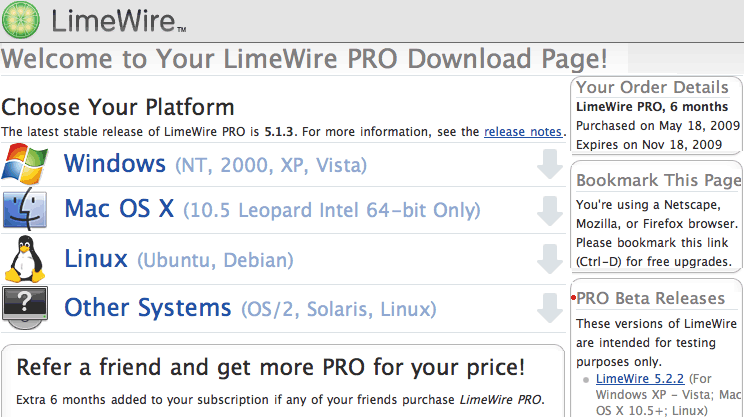Open the LimeWire 5.2.2 beta link

(x=640, y=379)
